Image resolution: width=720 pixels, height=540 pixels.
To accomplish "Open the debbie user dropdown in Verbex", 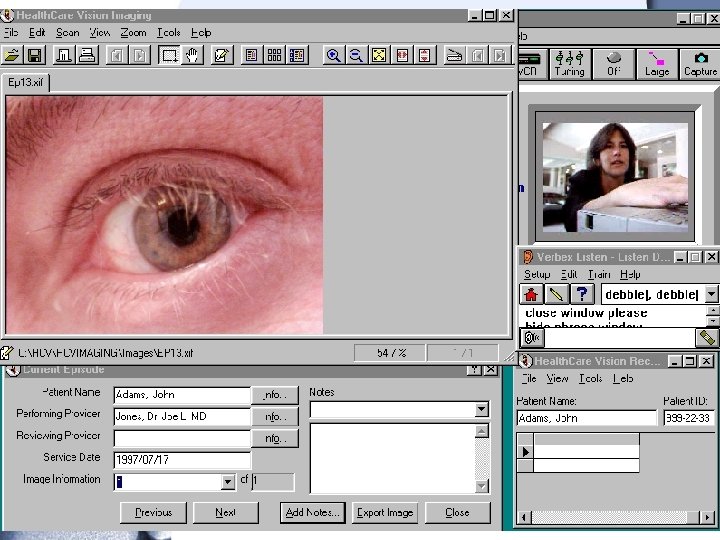I will (711, 294).
